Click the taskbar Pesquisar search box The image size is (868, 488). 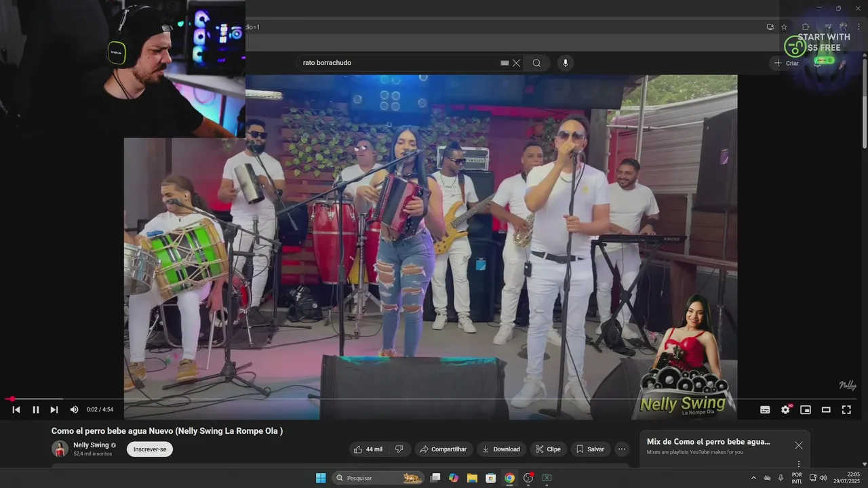[378, 478]
